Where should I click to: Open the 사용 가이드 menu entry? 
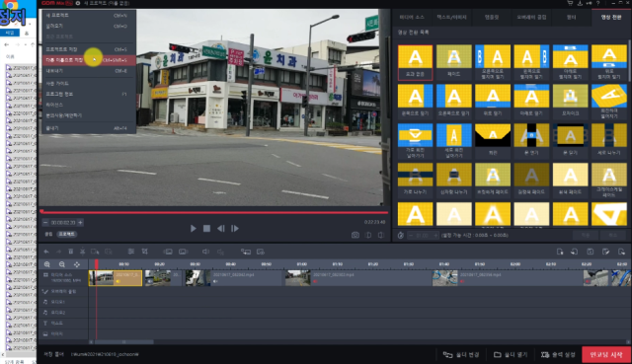(89, 83)
